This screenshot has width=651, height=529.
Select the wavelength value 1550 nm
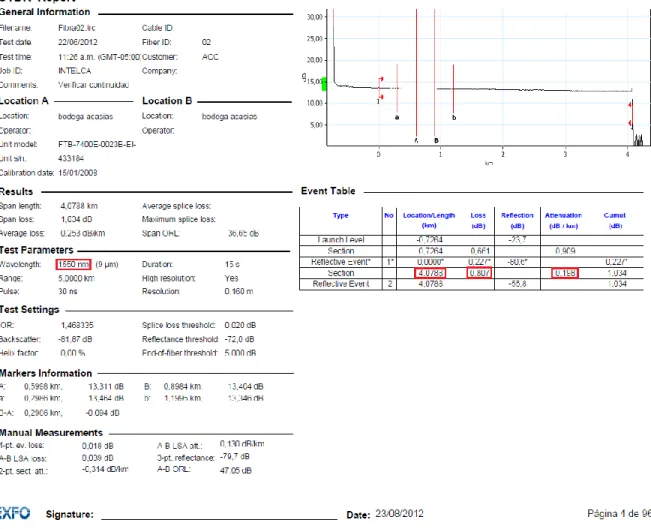[x=73, y=264]
